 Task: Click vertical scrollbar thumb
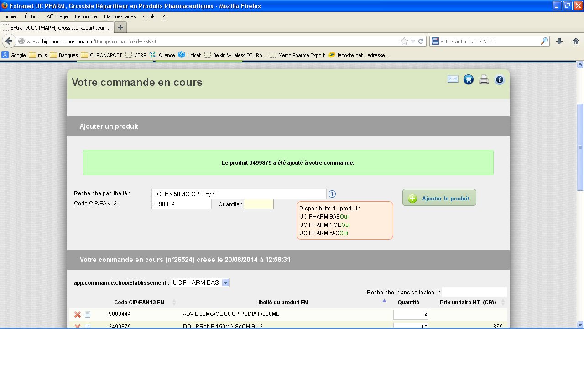580,147
